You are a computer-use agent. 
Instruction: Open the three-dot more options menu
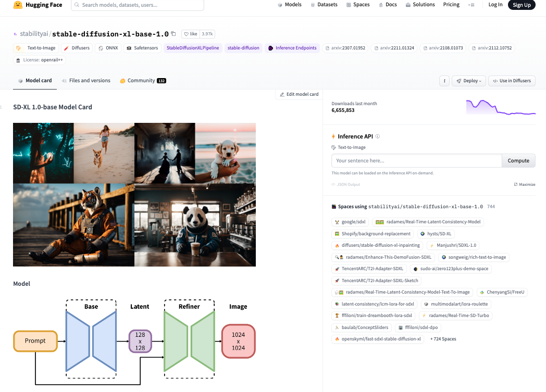click(x=444, y=81)
